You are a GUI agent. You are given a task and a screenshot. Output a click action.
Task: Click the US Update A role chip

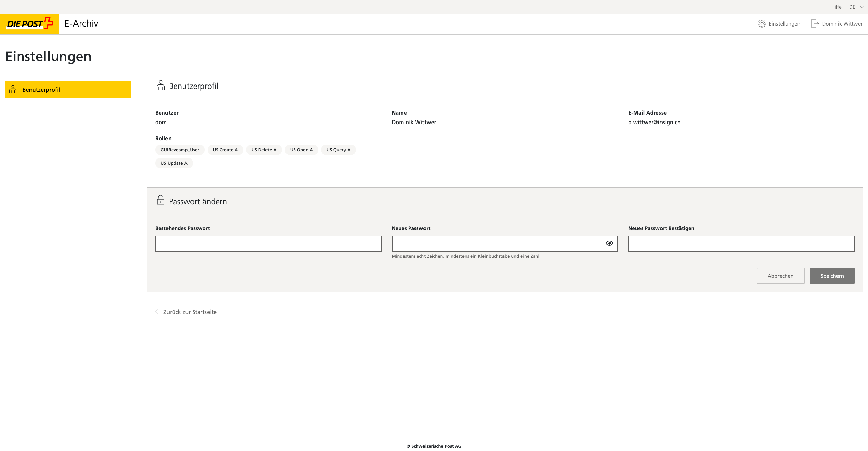coord(174,163)
